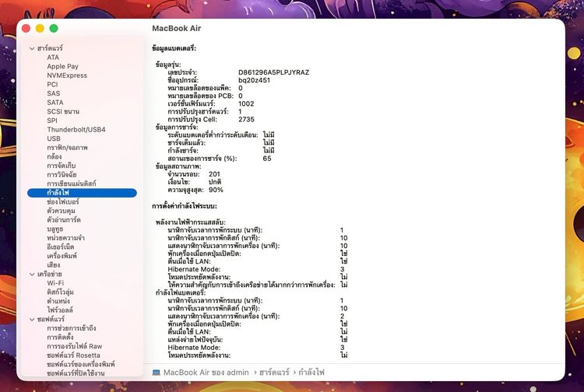The width and height of the screenshot is (584, 392).
Task: Click the firmware version value 1002
Action: 246,103
